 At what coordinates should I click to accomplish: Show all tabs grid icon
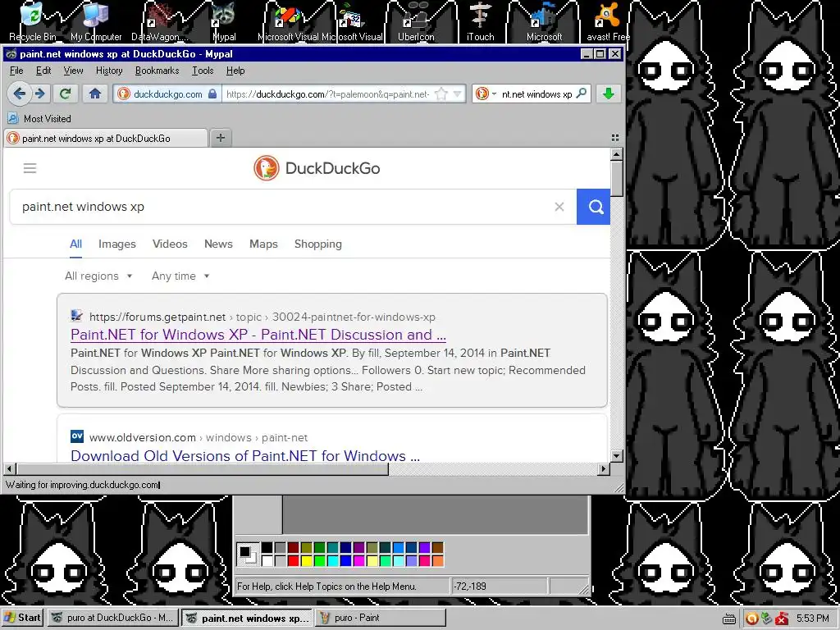(x=615, y=138)
